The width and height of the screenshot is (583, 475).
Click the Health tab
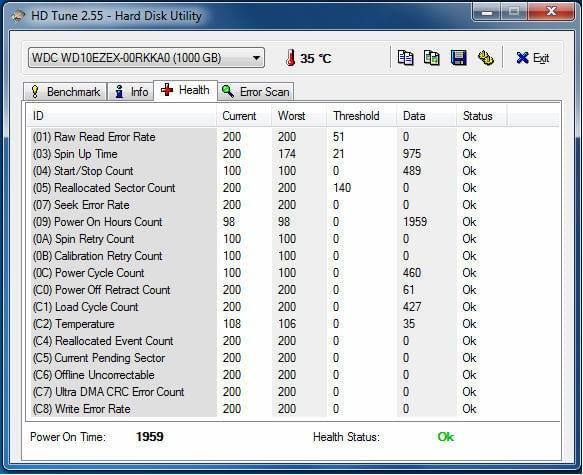186,90
